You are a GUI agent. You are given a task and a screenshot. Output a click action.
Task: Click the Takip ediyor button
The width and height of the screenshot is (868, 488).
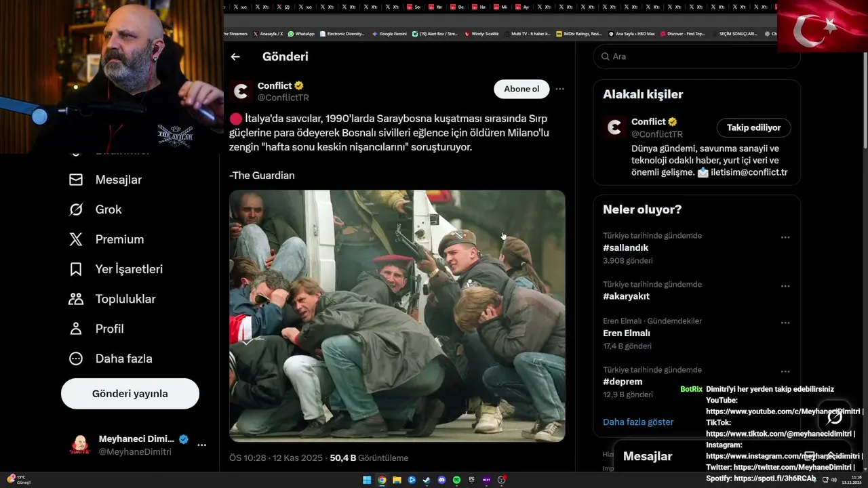click(x=754, y=127)
